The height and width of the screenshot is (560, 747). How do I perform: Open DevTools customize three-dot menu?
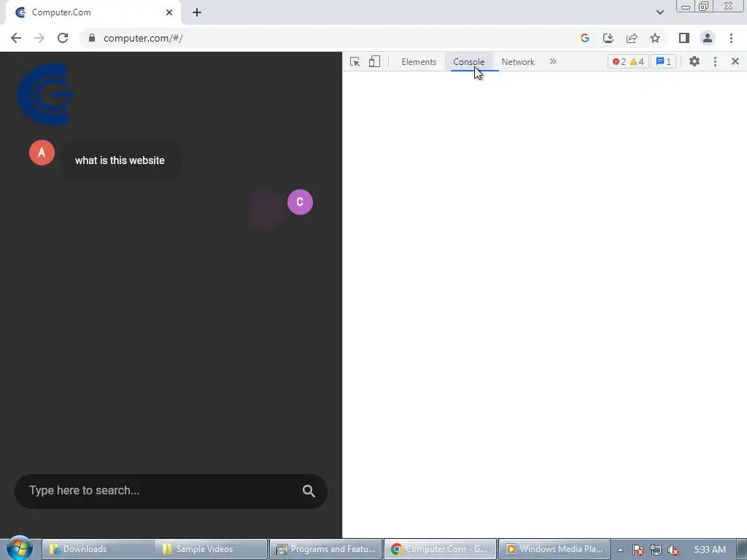coord(715,61)
